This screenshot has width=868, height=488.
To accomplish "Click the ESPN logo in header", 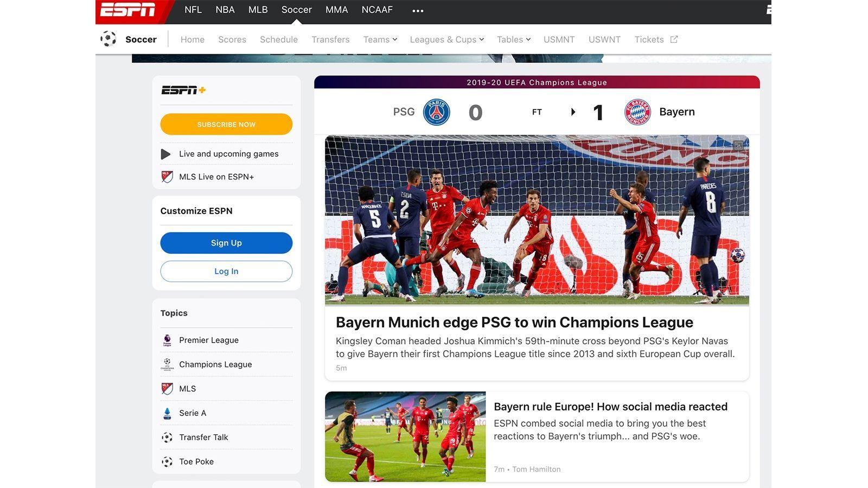I will point(128,10).
